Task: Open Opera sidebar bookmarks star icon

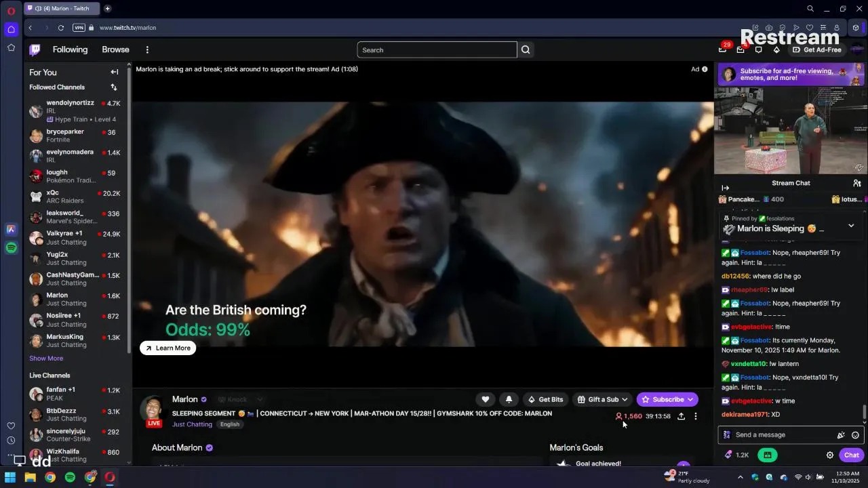Action: pos(11,47)
